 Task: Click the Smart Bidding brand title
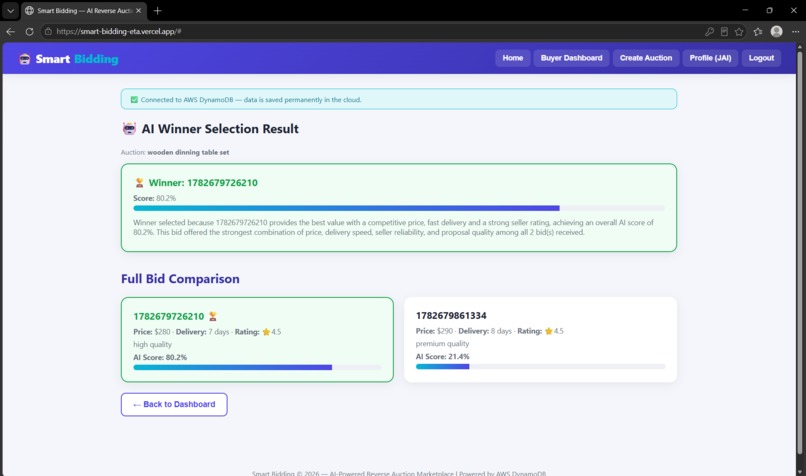(77, 59)
